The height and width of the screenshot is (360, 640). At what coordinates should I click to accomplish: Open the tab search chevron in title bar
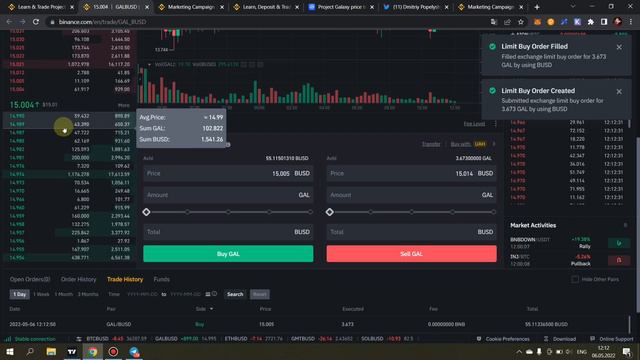[573, 7]
